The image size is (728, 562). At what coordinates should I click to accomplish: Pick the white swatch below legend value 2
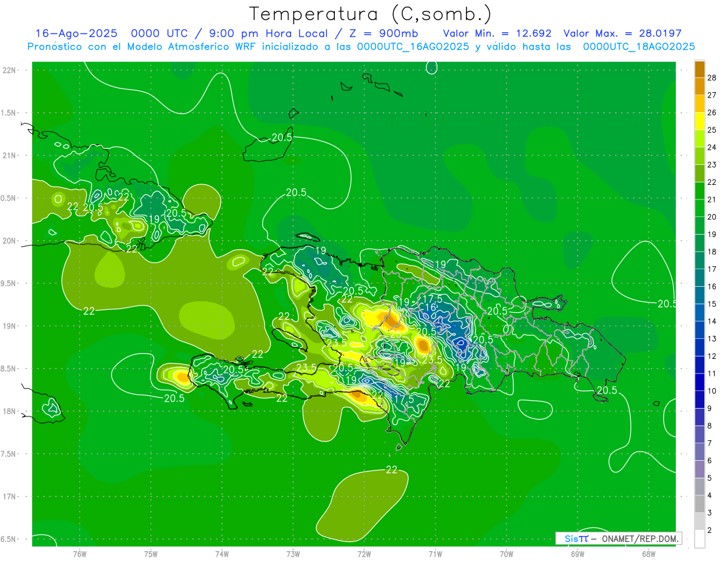coord(699,539)
